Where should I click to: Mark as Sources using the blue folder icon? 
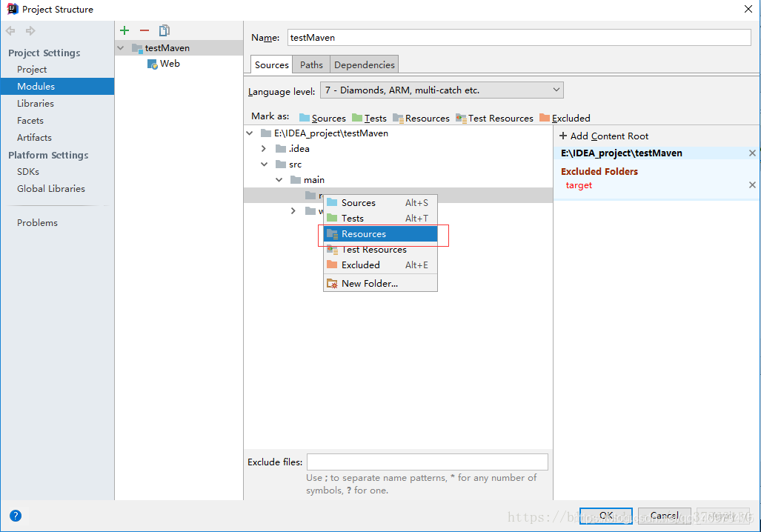(x=305, y=118)
